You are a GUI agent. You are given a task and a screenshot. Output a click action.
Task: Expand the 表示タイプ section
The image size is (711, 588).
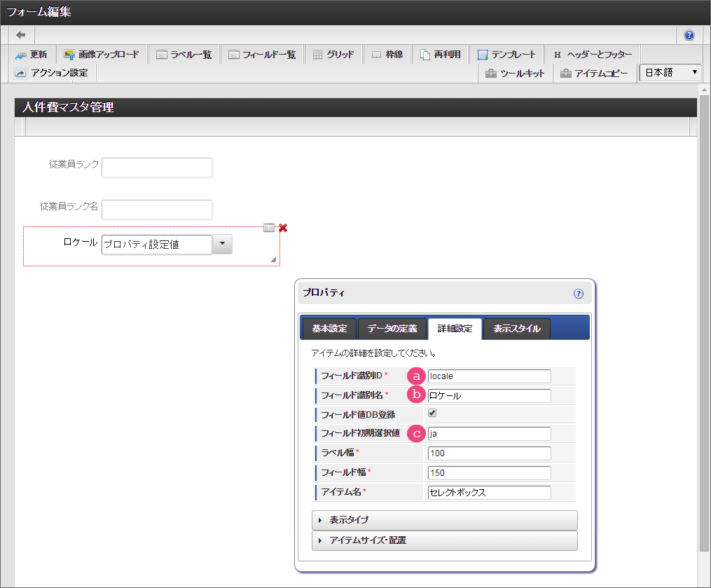[x=444, y=520]
